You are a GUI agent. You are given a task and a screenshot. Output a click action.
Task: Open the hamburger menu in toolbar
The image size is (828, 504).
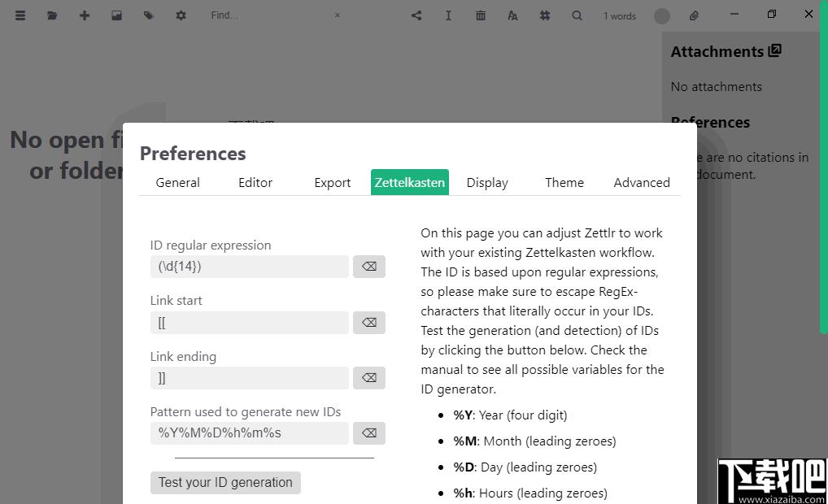coord(20,15)
